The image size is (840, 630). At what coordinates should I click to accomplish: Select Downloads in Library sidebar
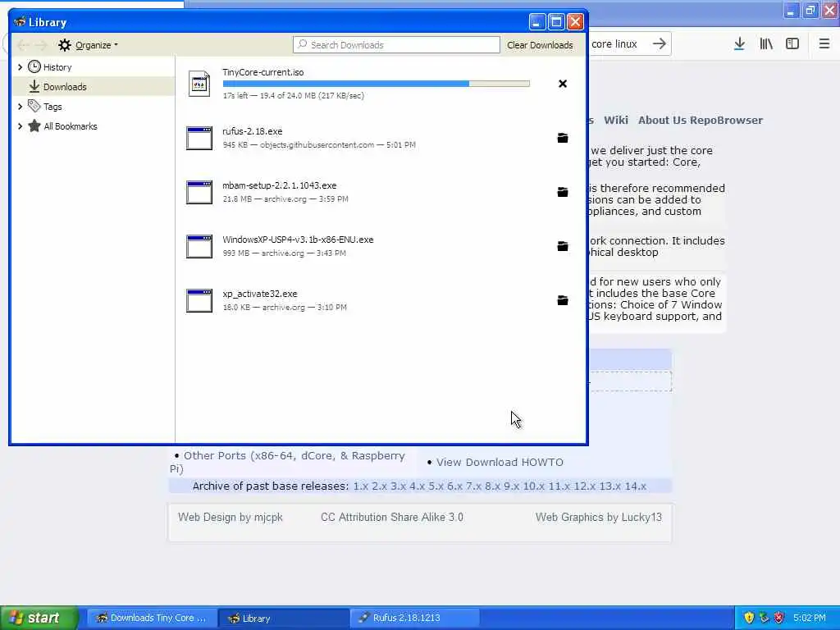pyautogui.click(x=94, y=87)
